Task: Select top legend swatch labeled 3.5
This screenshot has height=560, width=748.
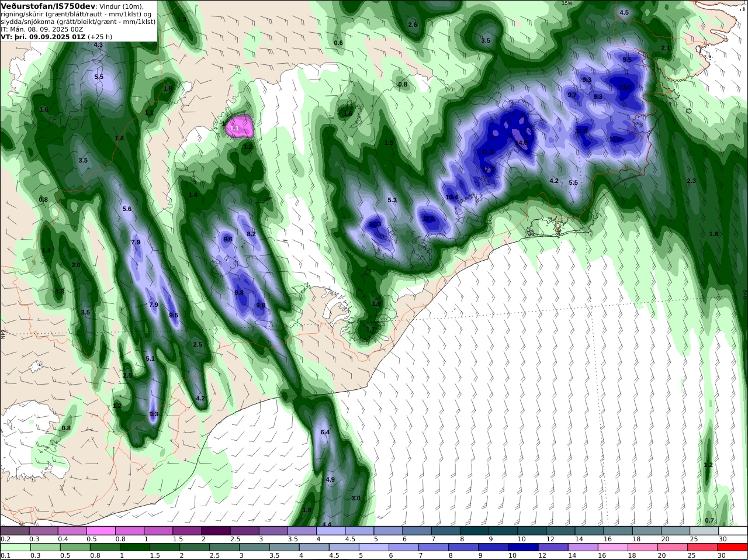Action: tap(302, 531)
